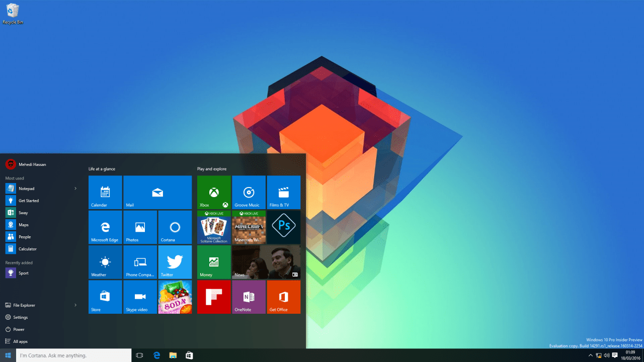
Task: Open the Groove Music tile
Action: 249,192
